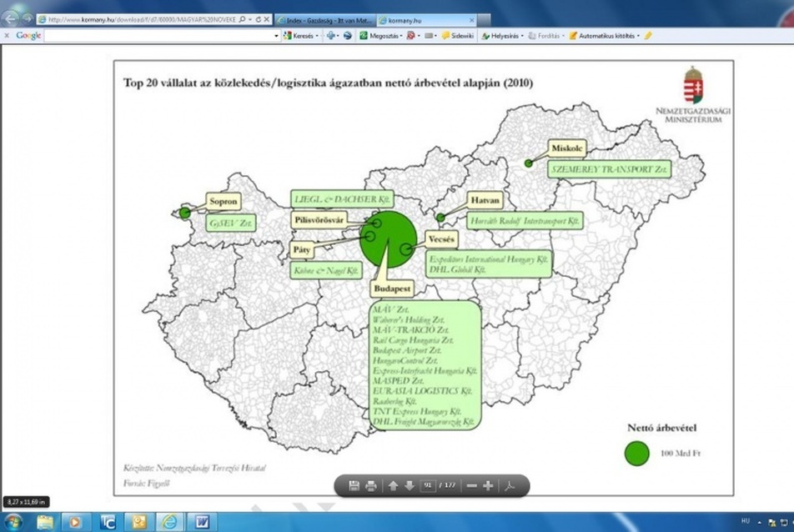This screenshot has width=794, height=532.
Task: Click the LIEGL & DACHSER Kft. text box
Action: 342,199
